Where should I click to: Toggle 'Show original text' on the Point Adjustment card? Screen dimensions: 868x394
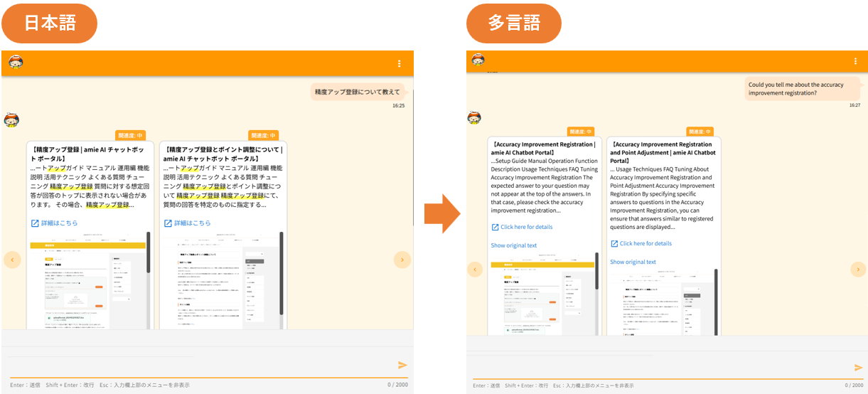pyautogui.click(x=633, y=262)
